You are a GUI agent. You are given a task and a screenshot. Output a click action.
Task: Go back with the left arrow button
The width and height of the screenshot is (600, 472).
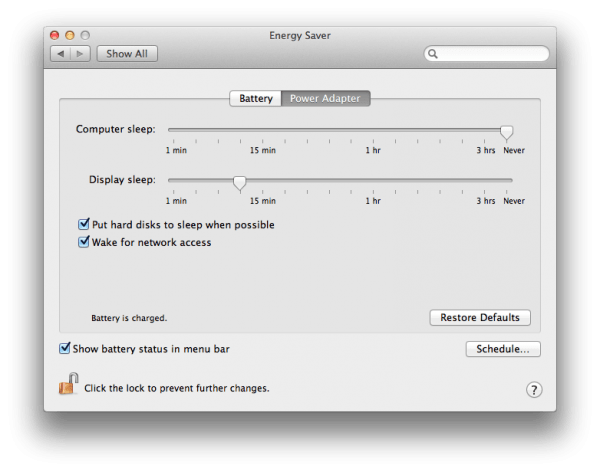[x=61, y=54]
